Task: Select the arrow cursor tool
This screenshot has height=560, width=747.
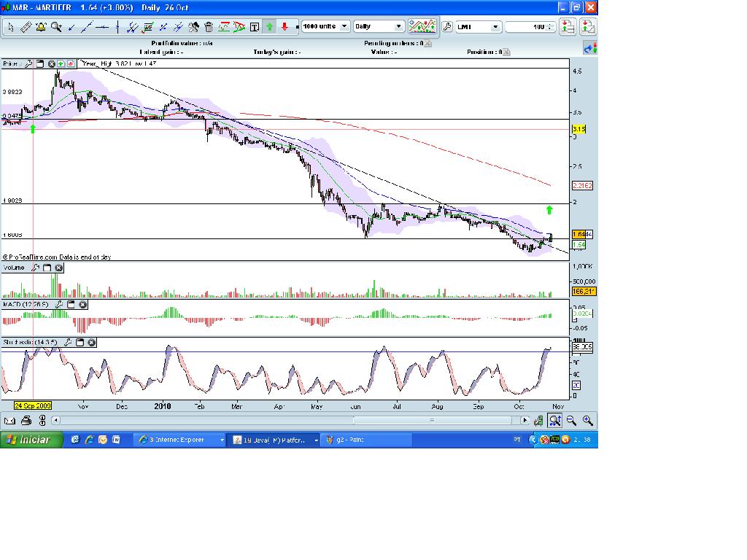Action: click(x=10, y=27)
